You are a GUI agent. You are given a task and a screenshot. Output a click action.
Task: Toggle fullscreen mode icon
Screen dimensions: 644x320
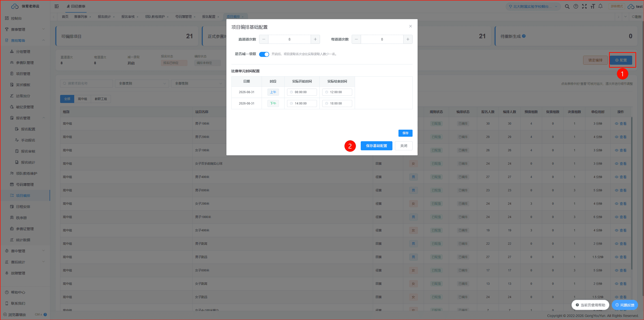(584, 7)
